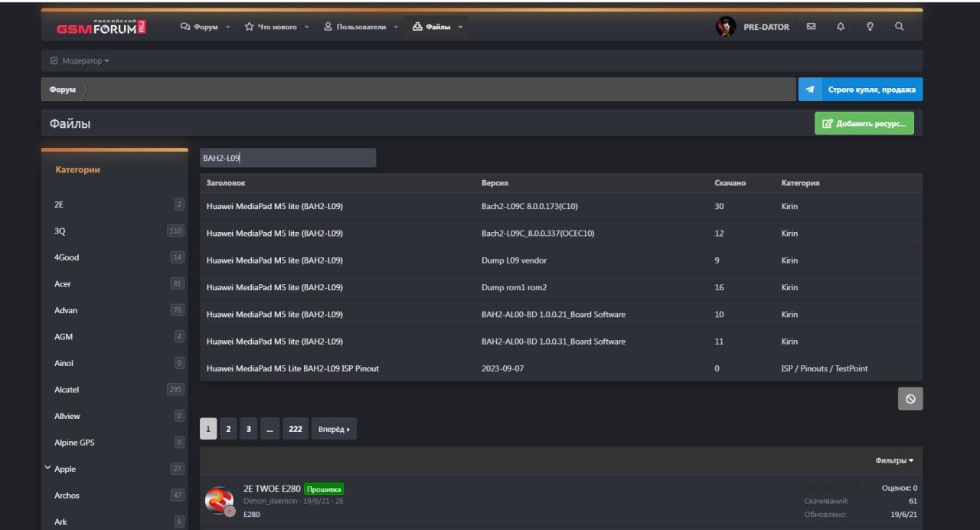980x530 pixels.
Task: Click the Категории sidebar heading
Action: click(77, 169)
